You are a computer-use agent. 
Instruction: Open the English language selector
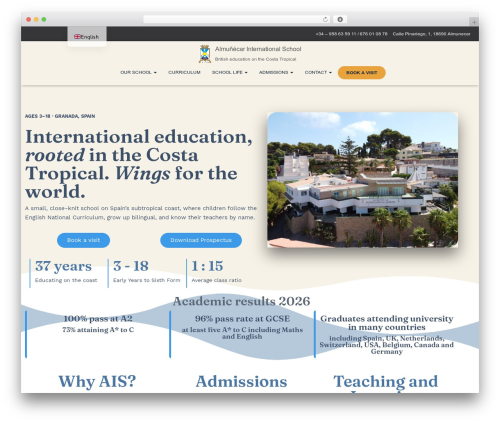click(87, 37)
